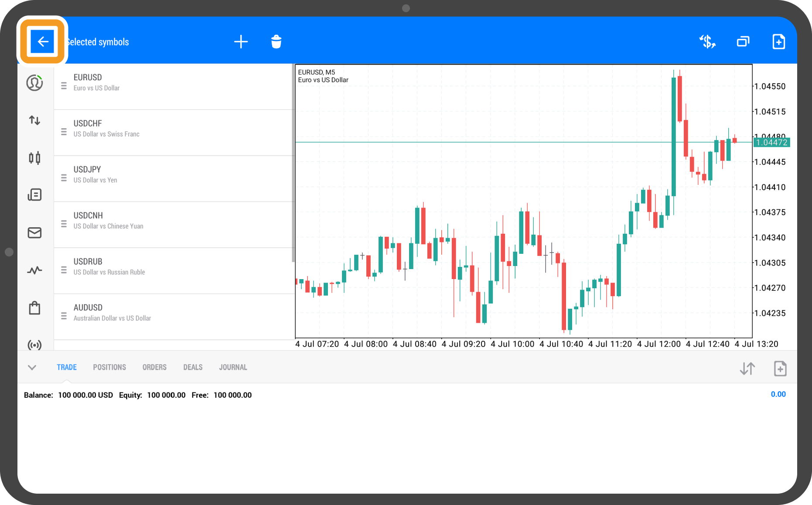Open the news sidebar icon
812x505 pixels.
tap(34, 195)
